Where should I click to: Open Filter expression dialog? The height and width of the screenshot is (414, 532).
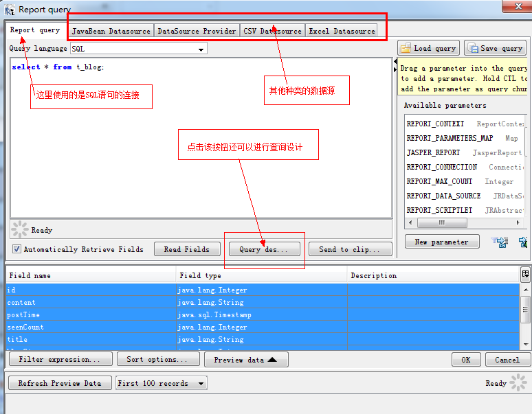click(60, 359)
